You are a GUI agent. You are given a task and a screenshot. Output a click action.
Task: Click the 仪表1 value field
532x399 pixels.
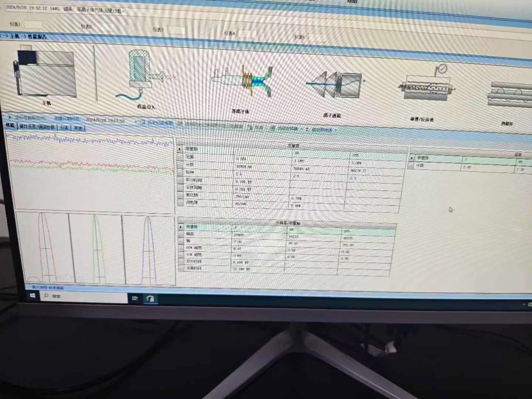33,25
